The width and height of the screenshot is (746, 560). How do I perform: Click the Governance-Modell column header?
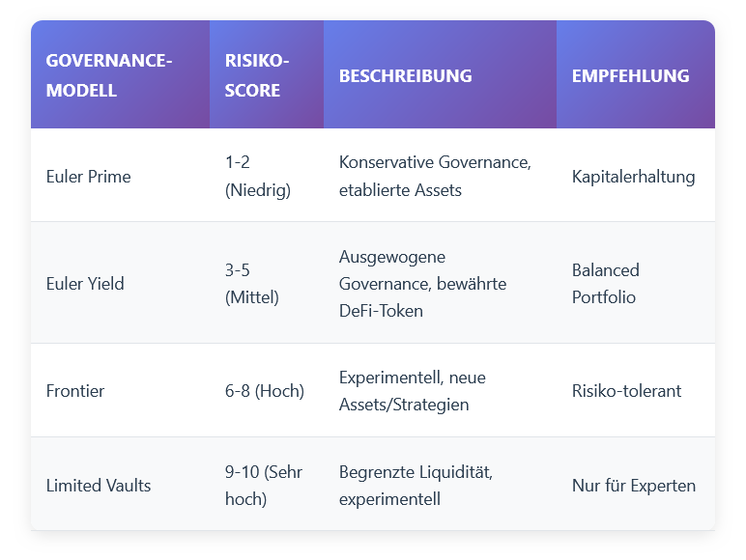pos(109,76)
